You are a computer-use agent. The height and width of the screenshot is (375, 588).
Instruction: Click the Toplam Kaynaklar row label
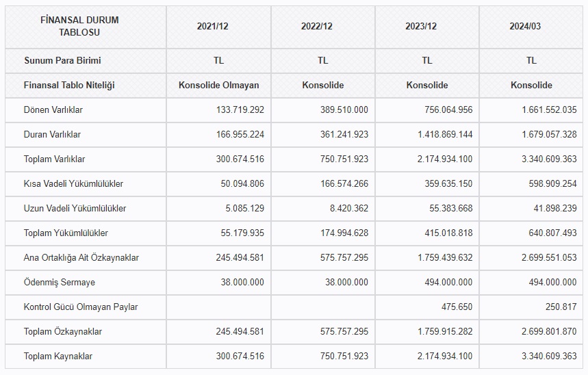pyautogui.click(x=58, y=356)
